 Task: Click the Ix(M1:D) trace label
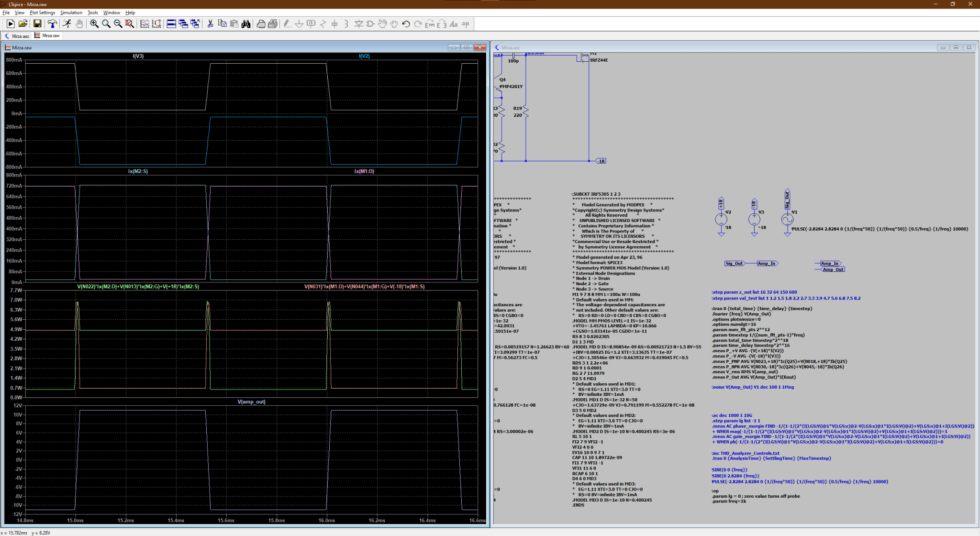(x=364, y=171)
